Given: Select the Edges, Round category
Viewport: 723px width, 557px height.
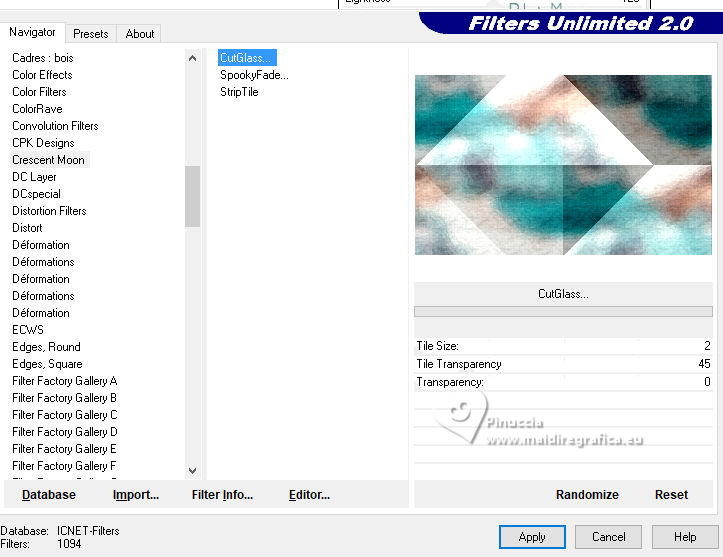Looking at the screenshot, I should point(46,347).
